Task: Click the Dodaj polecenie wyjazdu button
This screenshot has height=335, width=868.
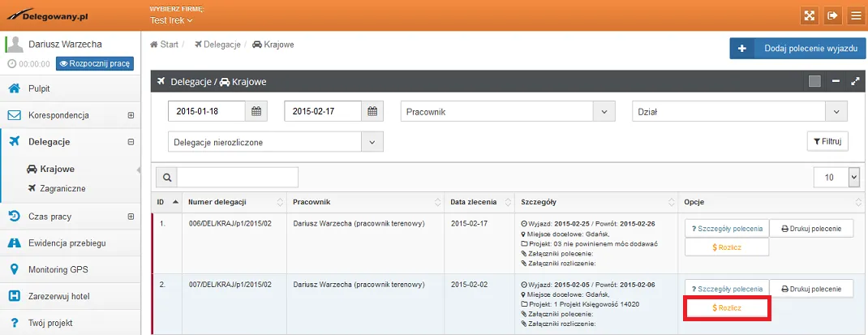Action: pyautogui.click(x=798, y=49)
